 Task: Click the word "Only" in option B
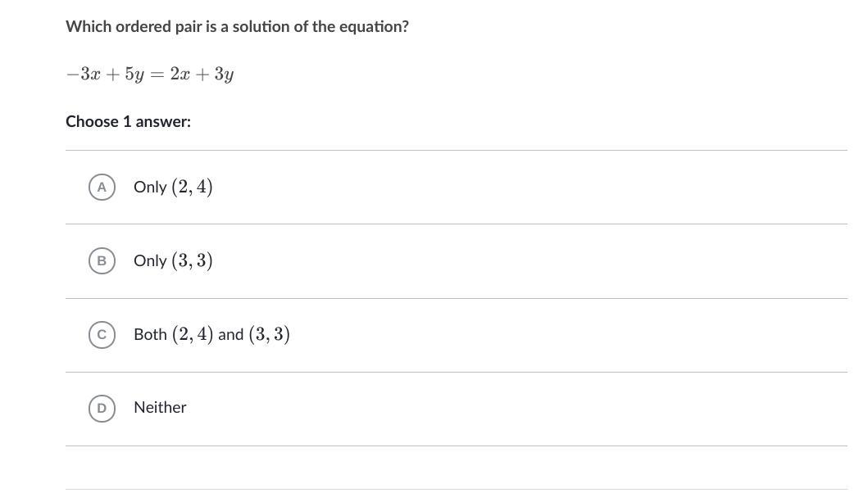(150, 261)
